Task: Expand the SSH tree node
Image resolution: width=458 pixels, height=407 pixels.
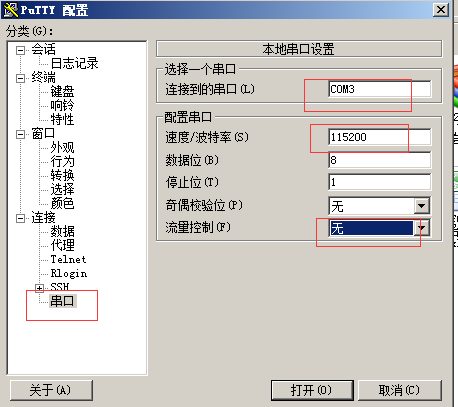Action: (x=40, y=288)
